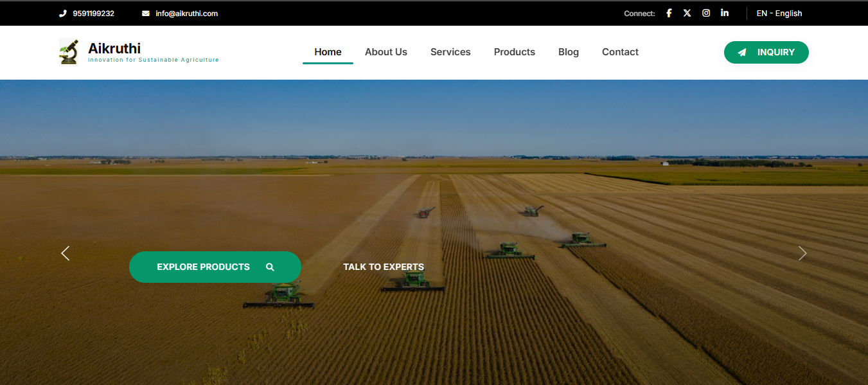The image size is (868, 385).
Task: Open the Instagram social icon
Action: pyautogui.click(x=706, y=13)
